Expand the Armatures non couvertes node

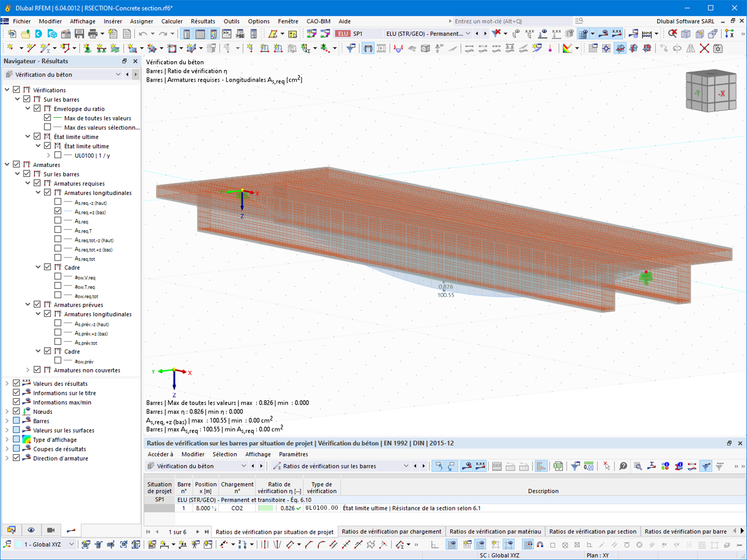click(28, 370)
